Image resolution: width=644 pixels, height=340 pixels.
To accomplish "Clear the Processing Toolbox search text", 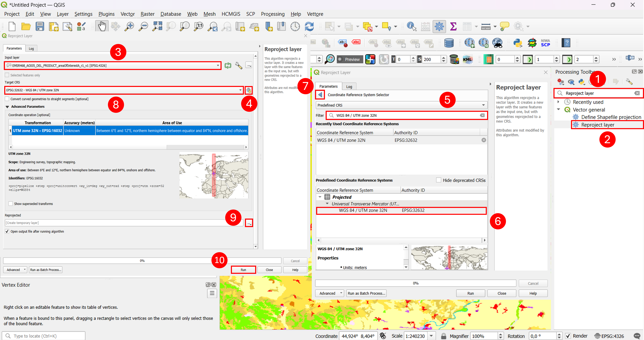I will pos(637,93).
